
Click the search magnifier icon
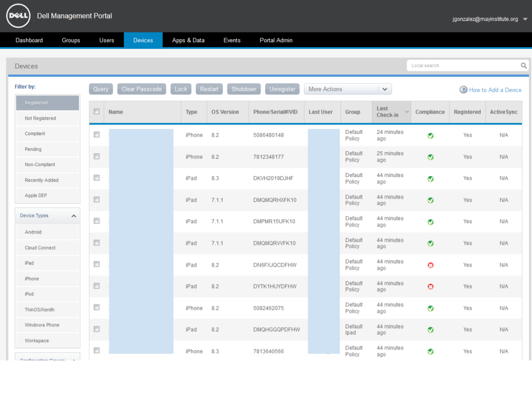(524, 66)
